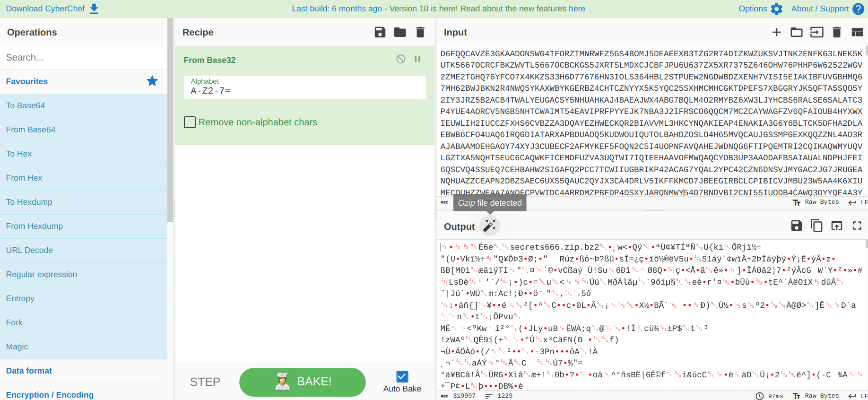
Task: Select the From Hexdump operation
Action: coord(84,226)
